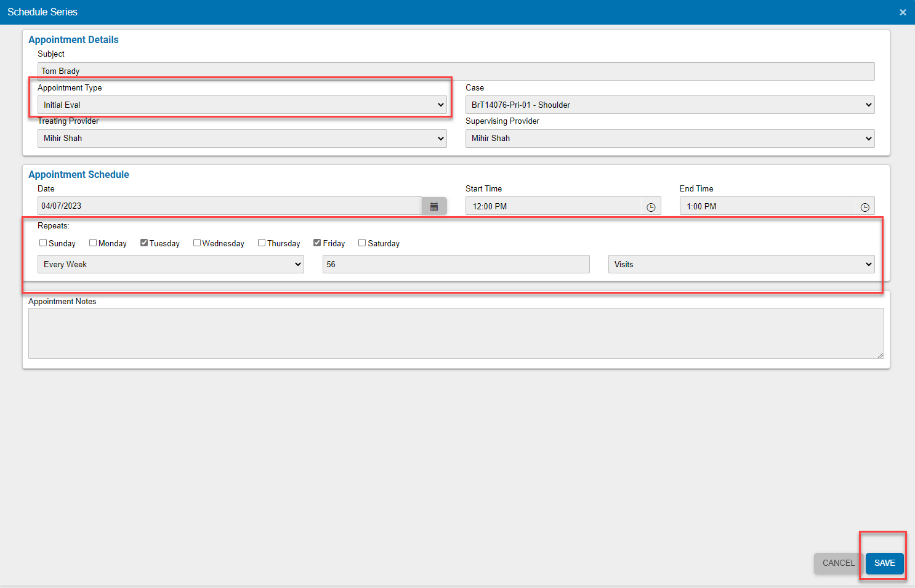Save the appointment series
Image resolution: width=915 pixels, height=588 pixels.
coord(884,563)
